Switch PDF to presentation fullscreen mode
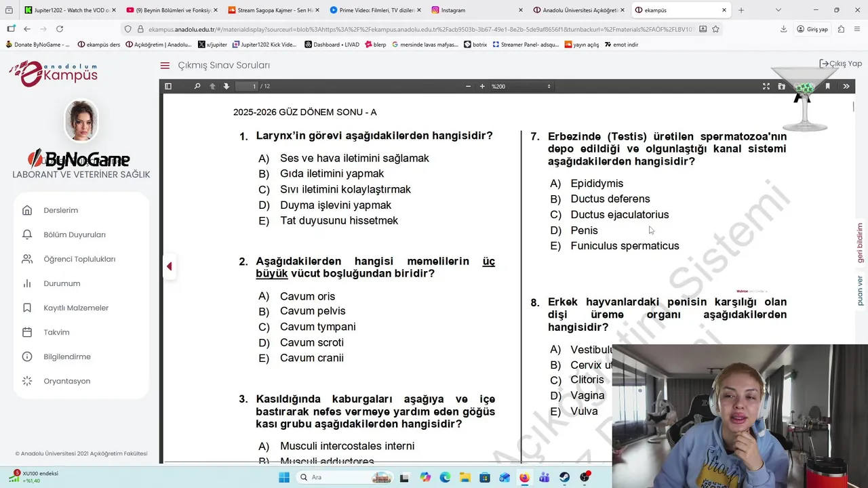 pyautogui.click(x=766, y=86)
